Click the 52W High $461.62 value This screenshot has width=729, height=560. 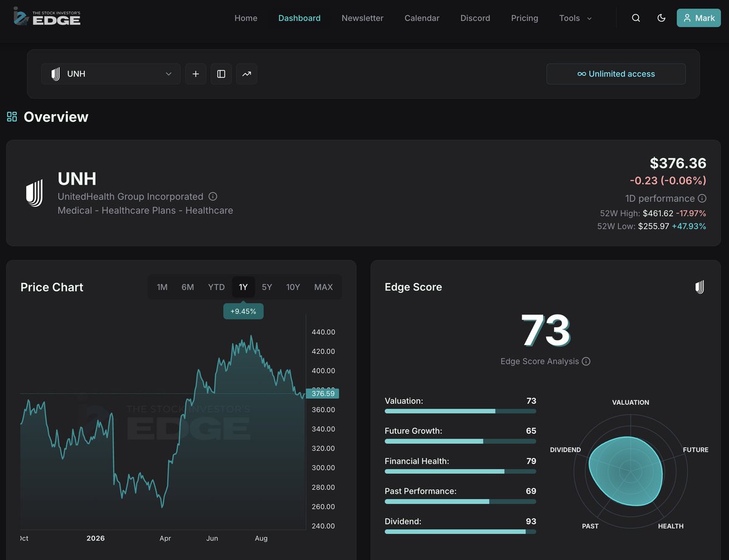(658, 213)
